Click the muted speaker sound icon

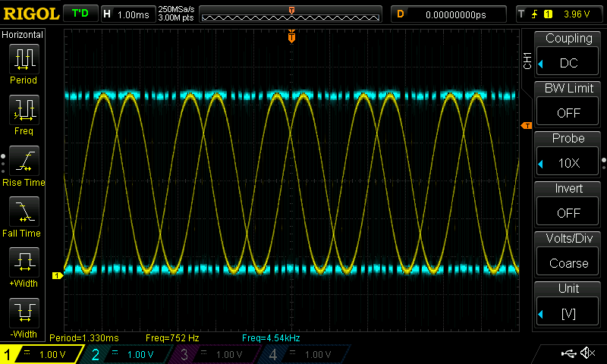(x=587, y=353)
